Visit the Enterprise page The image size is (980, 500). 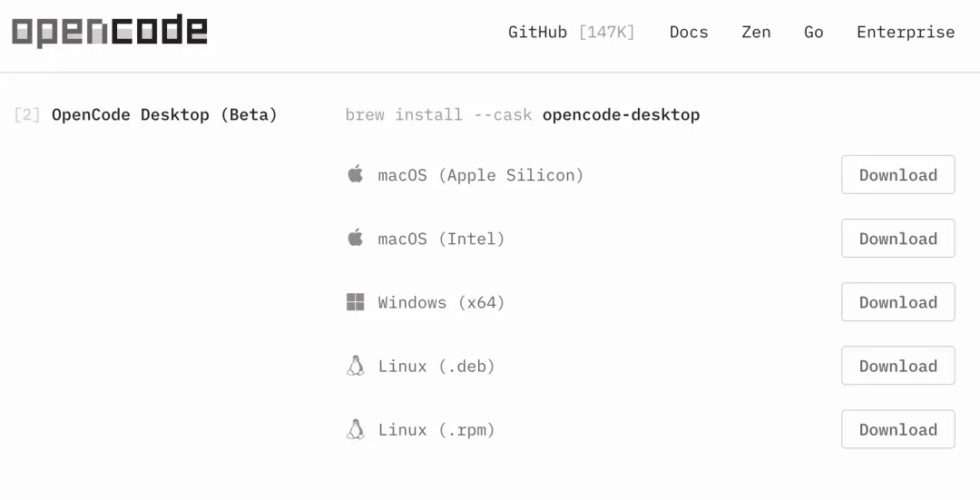906,32
